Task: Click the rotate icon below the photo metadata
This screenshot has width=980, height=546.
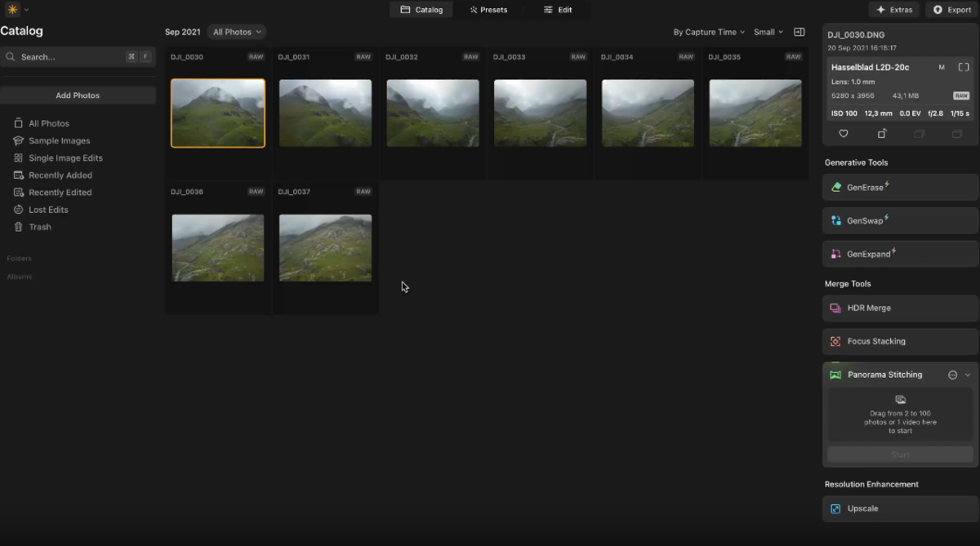Action: (x=882, y=134)
